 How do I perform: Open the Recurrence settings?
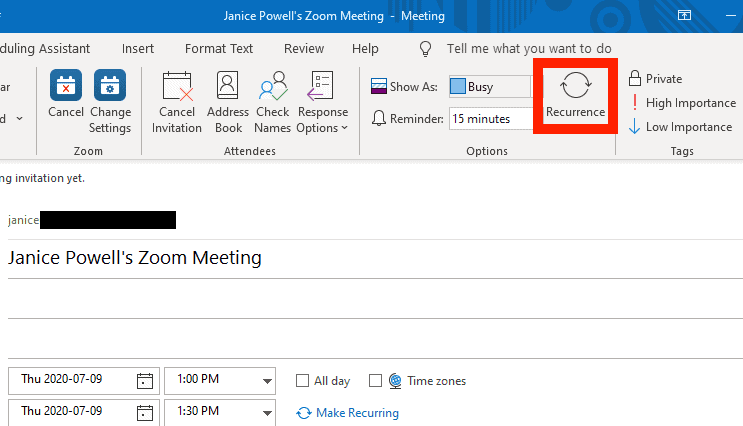coord(575,95)
